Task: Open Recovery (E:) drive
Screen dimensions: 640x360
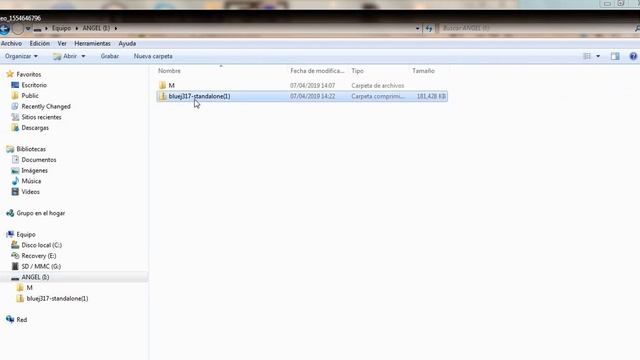Action: 34,256
